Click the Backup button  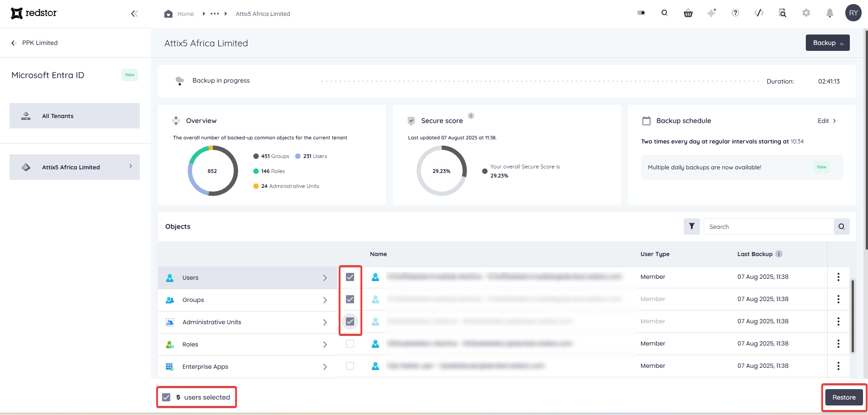(x=828, y=43)
